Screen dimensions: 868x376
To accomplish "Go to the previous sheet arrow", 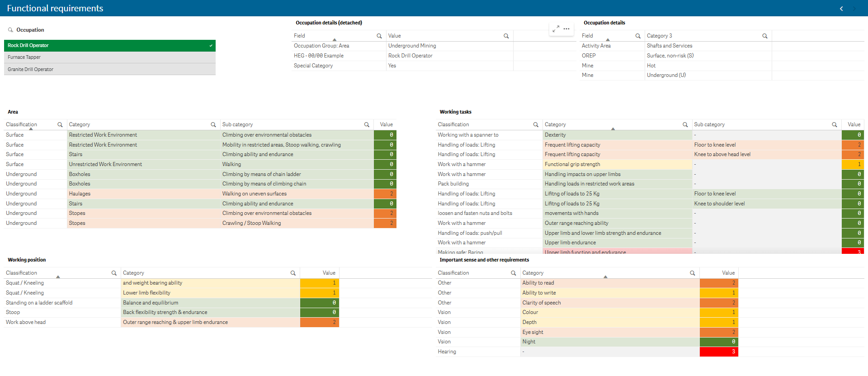I will pos(841,9).
